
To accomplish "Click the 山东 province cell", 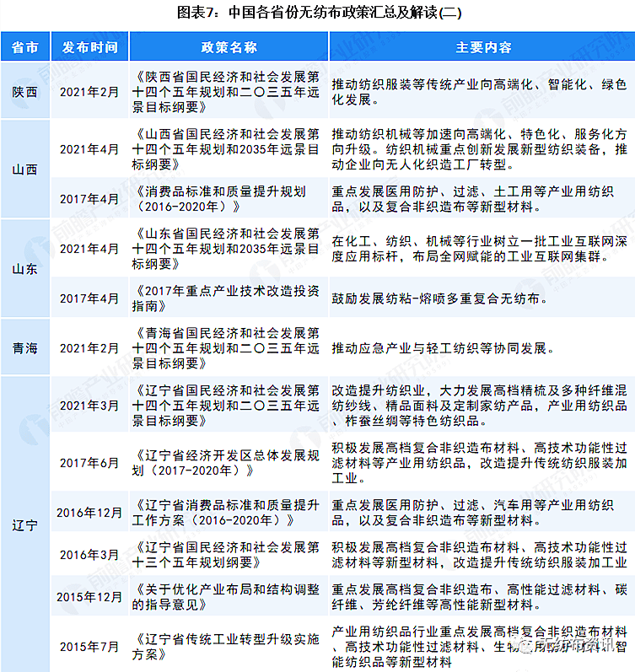I will pyautogui.click(x=24, y=269).
